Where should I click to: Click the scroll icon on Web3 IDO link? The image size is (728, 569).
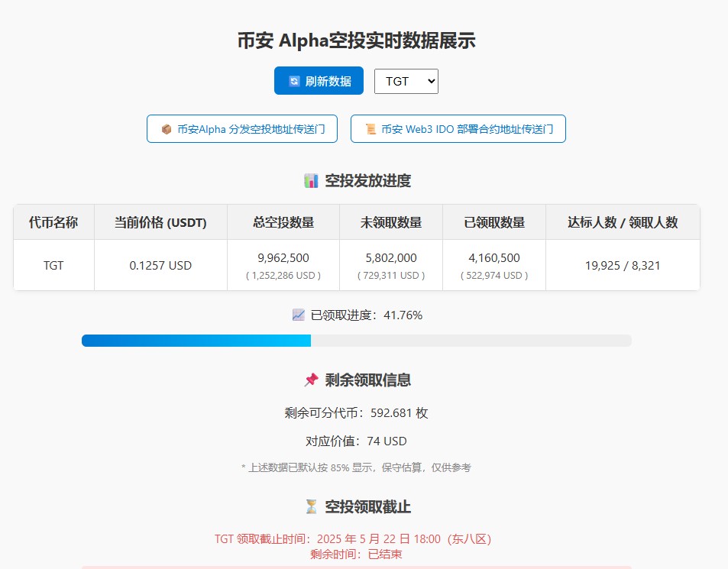370,129
